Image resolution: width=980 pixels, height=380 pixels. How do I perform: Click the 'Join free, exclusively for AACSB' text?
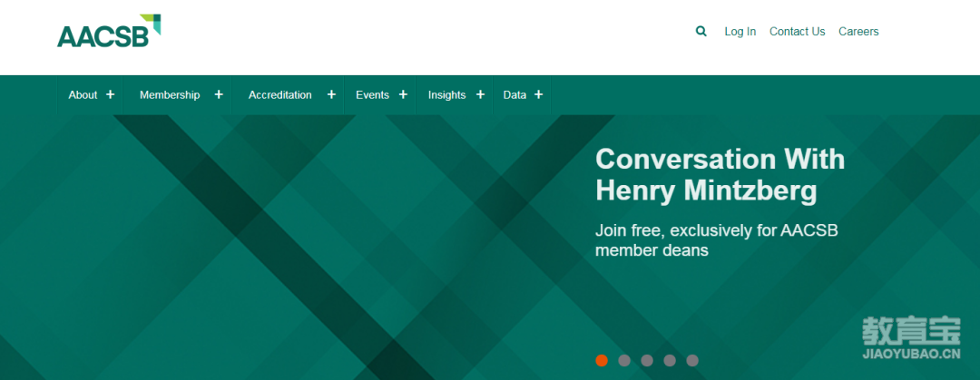point(716,230)
